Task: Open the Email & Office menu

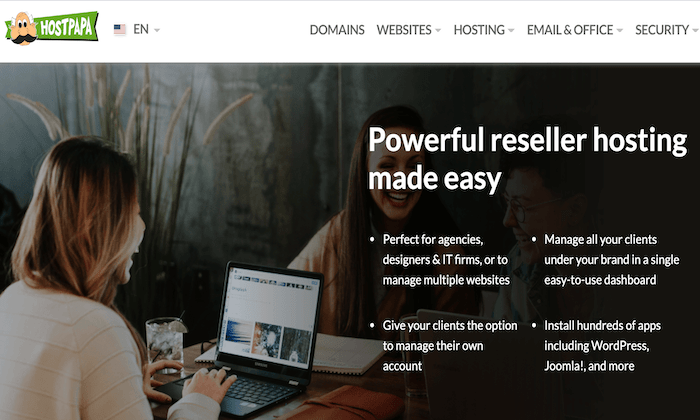Action: (570, 30)
